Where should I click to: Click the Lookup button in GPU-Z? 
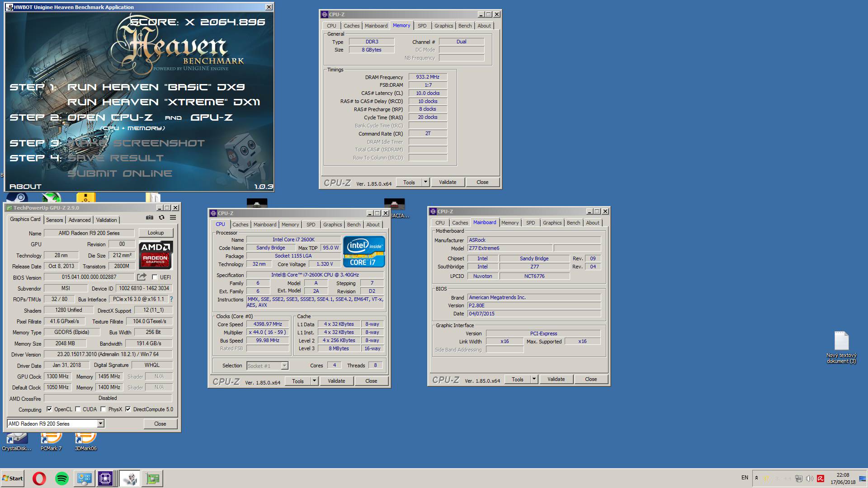tap(156, 233)
